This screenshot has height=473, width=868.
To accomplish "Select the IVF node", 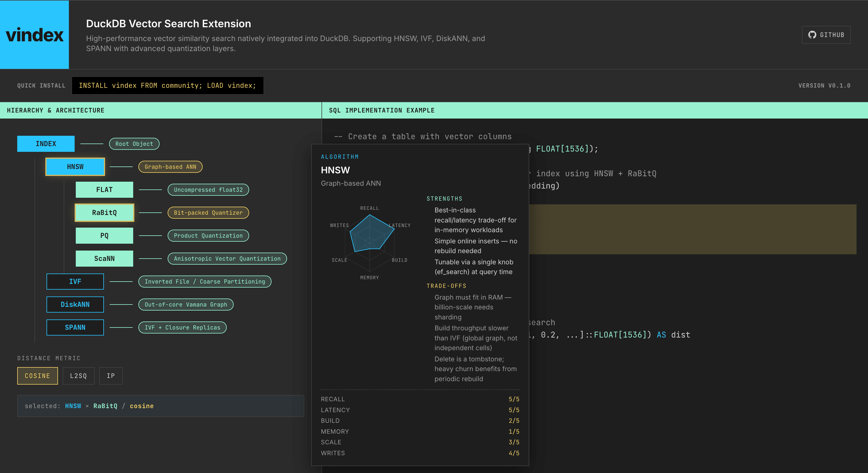I will (75, 281).
